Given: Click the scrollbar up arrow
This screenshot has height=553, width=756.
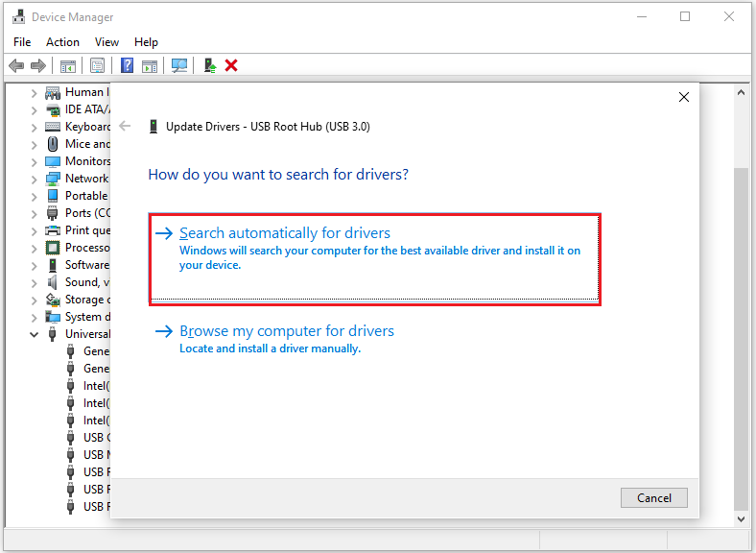Looking at the screenshot, I should click(x=741, y=92).
